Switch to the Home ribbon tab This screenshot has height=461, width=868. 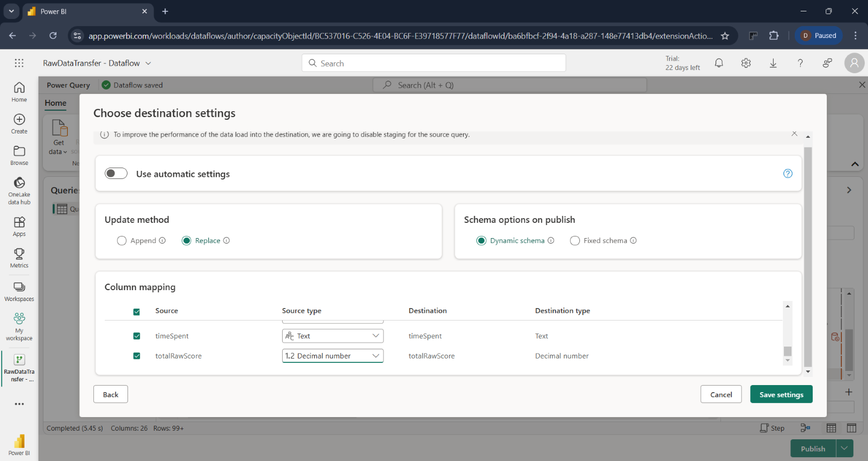[55, 103]
